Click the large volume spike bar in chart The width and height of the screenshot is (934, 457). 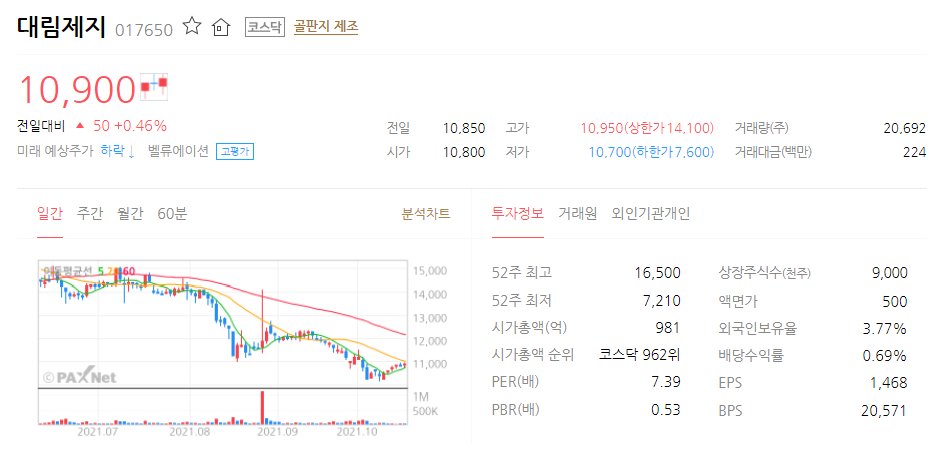(261, 407)
